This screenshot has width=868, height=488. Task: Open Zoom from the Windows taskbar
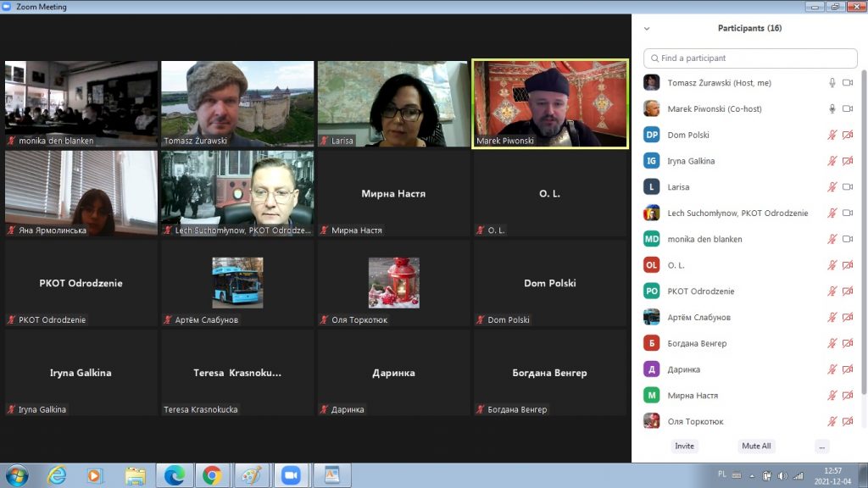[x=291, y=475]
